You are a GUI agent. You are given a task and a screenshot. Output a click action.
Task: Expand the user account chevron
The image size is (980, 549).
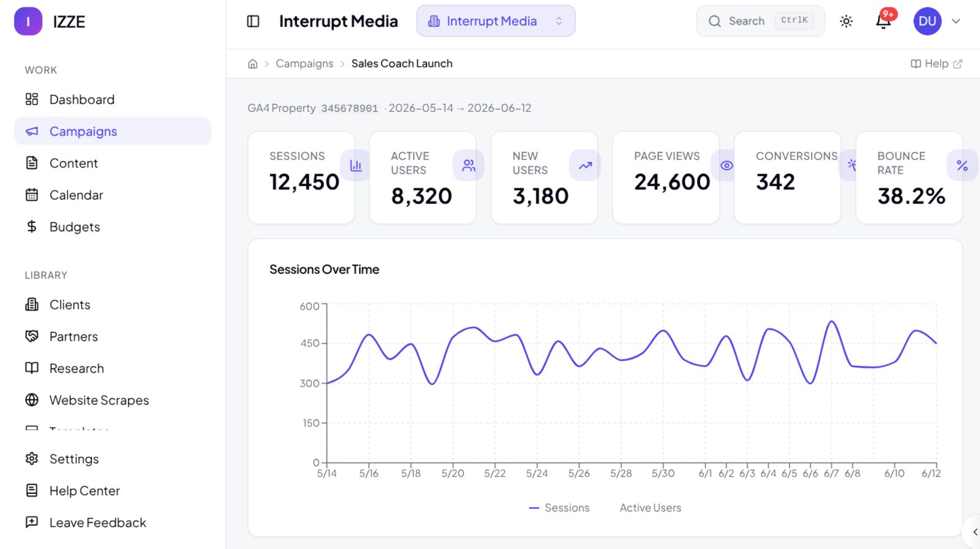tap(956, 21)
